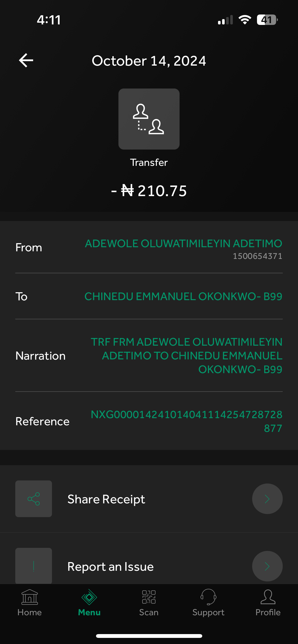Tap the Transfer type icon
The width and height of the screenshot is (298, 644).
tap(149, 119)
